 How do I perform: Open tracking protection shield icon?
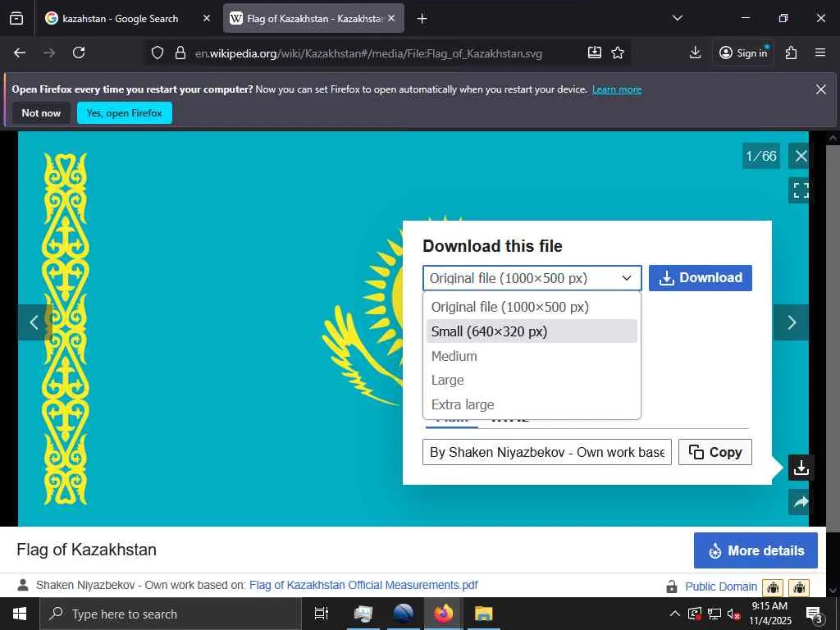(157, 52)
